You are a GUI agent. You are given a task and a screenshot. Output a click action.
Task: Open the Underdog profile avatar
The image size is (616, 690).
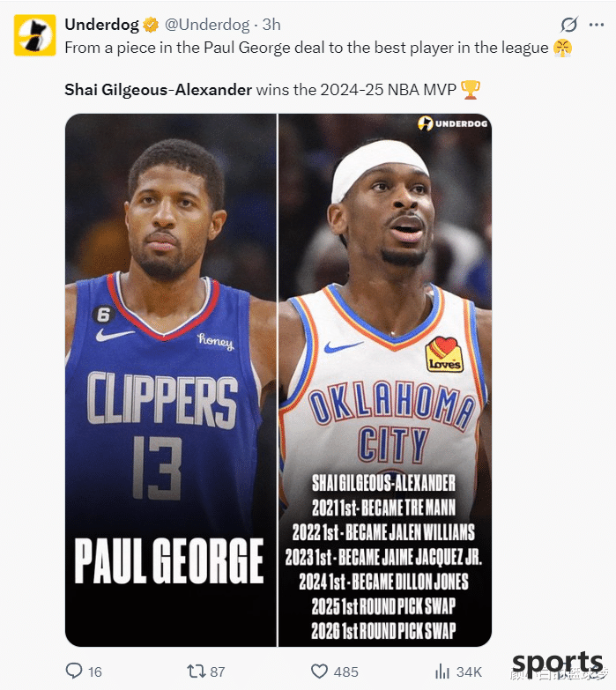34,35
